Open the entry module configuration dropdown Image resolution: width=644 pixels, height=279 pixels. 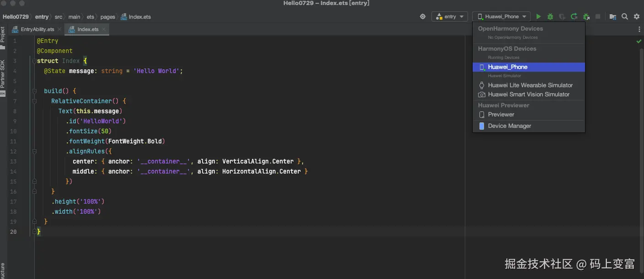coord(450,16)
